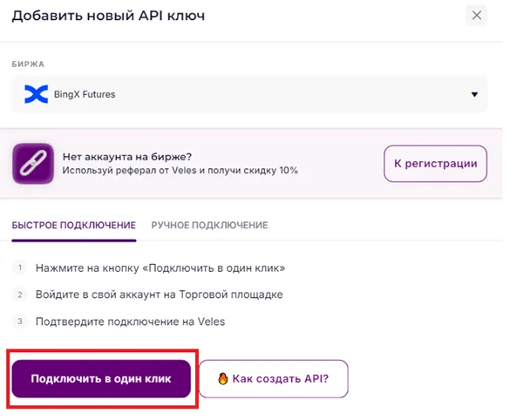The height and width of the screenshot is (420, 530).
Task: Click the BingX logo icon
Action: 36,94
